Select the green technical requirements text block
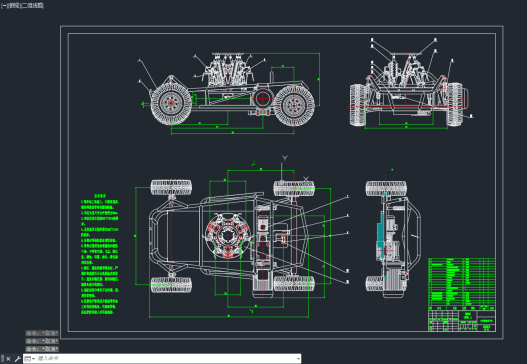The height and width of the screenshot is (364, 527). 99,254
